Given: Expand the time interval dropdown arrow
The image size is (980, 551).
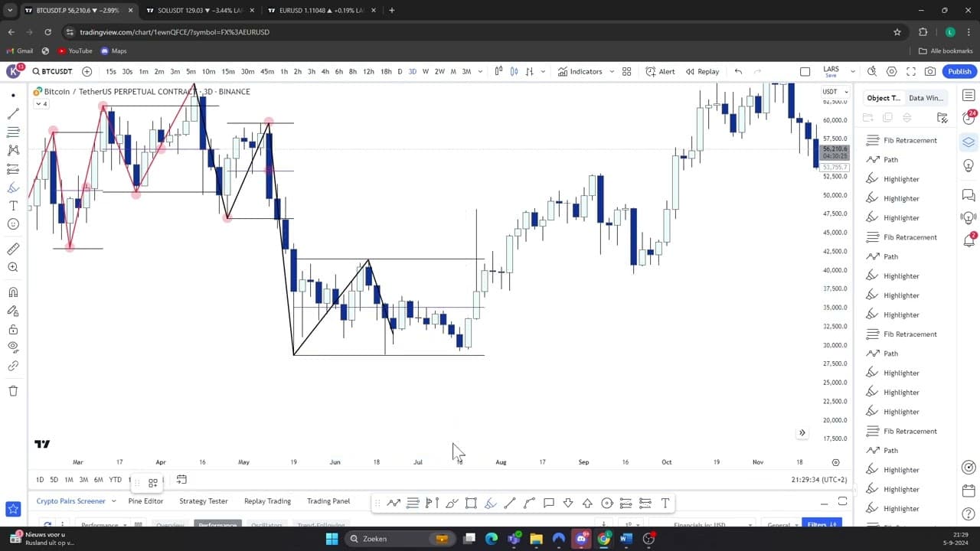Looking at the screenshot, I should pyautogui.click(x=480, y=71).
